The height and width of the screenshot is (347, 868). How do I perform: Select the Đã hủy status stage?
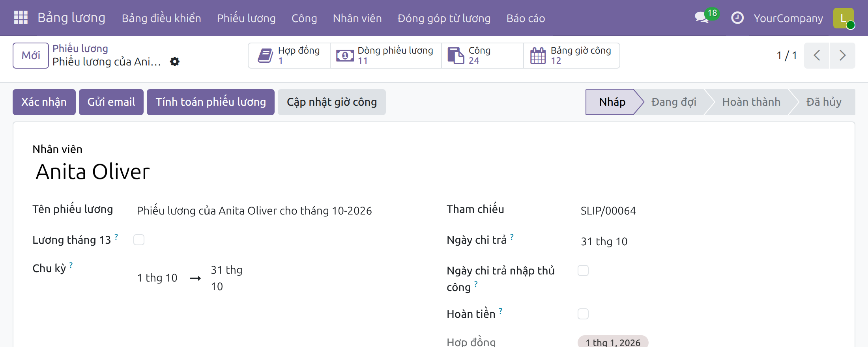pyautogui.click(x=824, y=102)
